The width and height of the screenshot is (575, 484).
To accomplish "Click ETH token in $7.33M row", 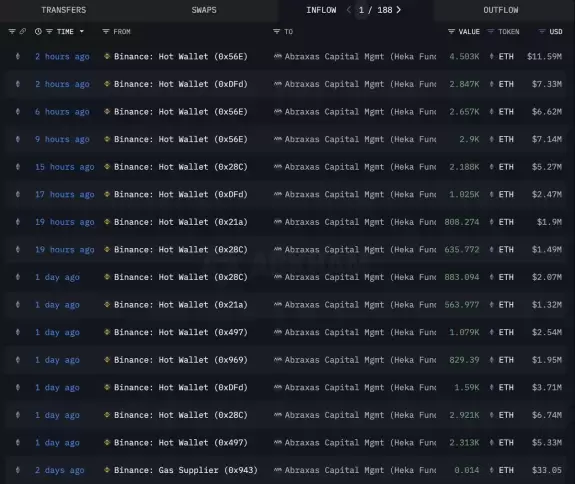I will (506, 84).
